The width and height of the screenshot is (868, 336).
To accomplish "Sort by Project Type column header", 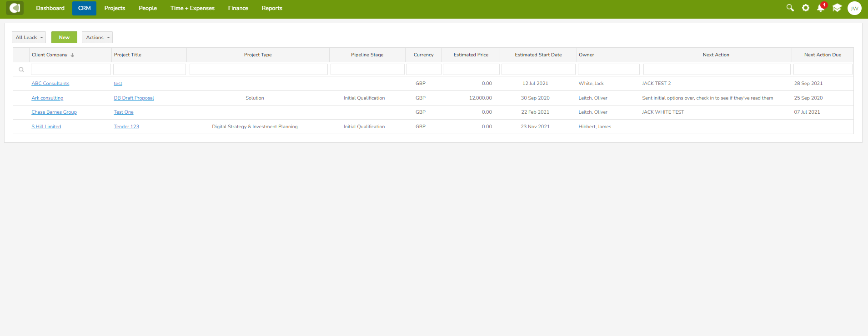I will (258, 55).
